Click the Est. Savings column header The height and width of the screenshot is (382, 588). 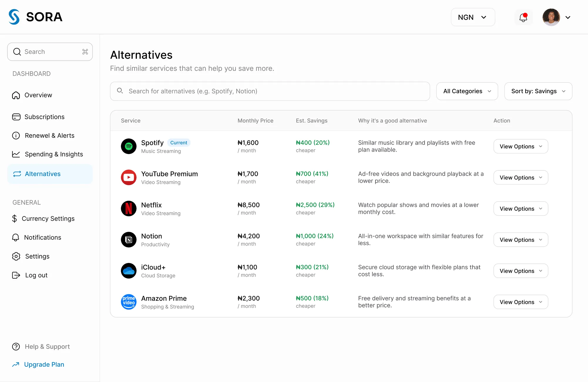(x=312, y=120)
